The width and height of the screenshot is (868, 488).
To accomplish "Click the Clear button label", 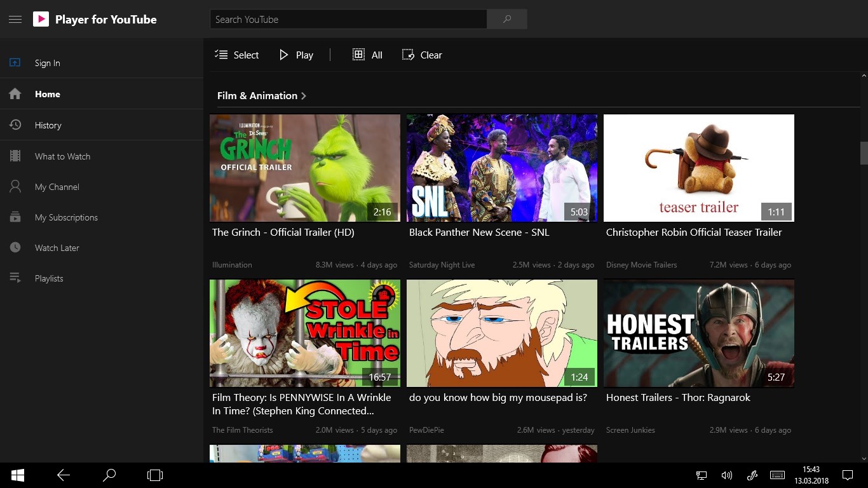I will pyautogui.click(x=431, y=55).
